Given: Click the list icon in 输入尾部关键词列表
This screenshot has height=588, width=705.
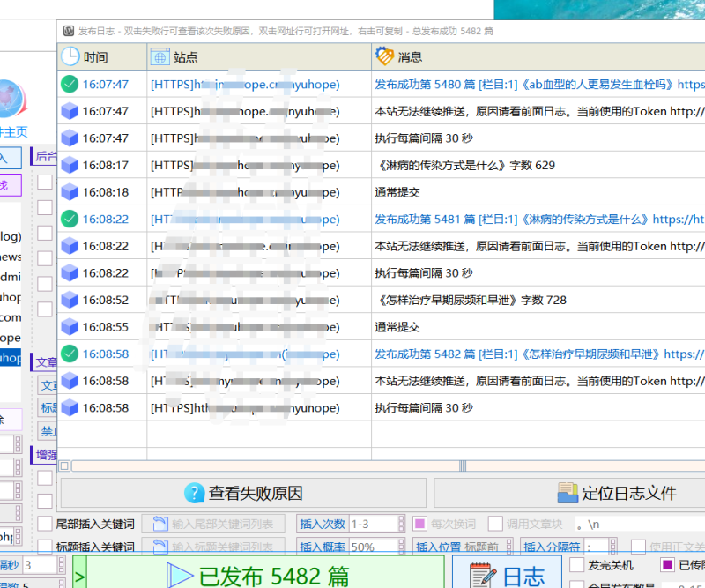Looking at the screenshot, I should 160,524.
